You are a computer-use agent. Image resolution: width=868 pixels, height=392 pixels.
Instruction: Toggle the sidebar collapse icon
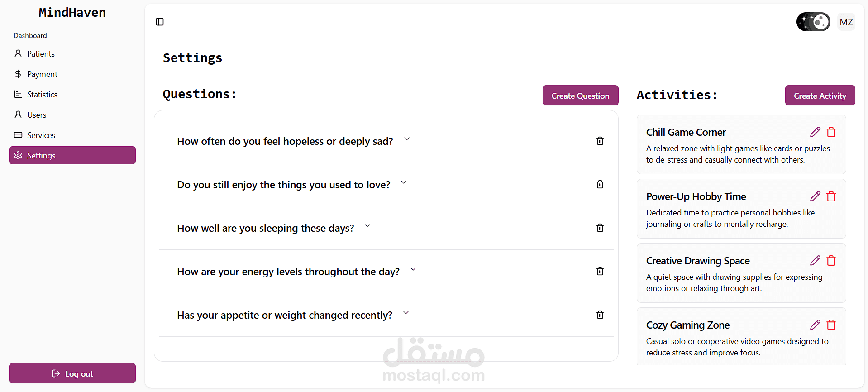tap(160, 22)
